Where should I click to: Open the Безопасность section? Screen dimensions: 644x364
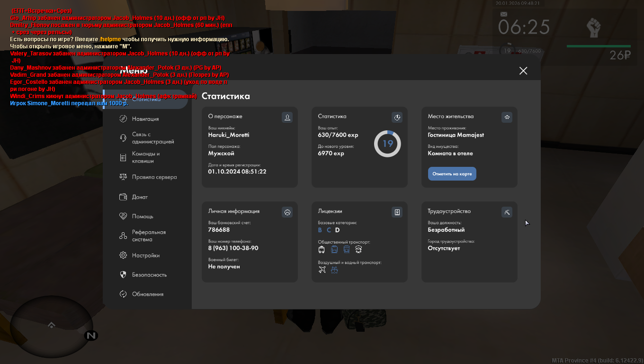[149, 275]
